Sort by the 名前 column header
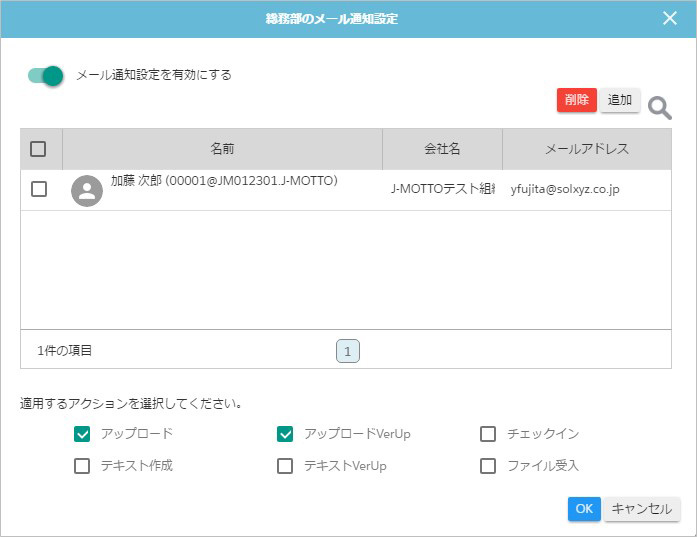The height and width of the screenshot is (537, 697). tap(222, 149)
